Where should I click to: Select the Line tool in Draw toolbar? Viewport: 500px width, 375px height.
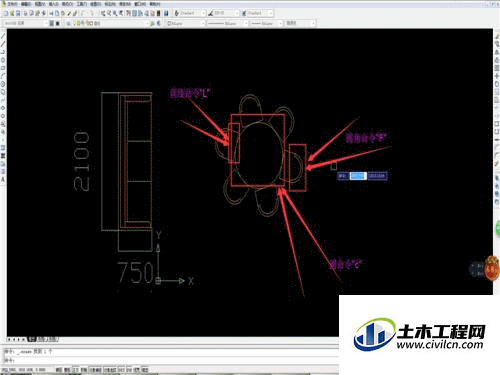tap(3, 36)
